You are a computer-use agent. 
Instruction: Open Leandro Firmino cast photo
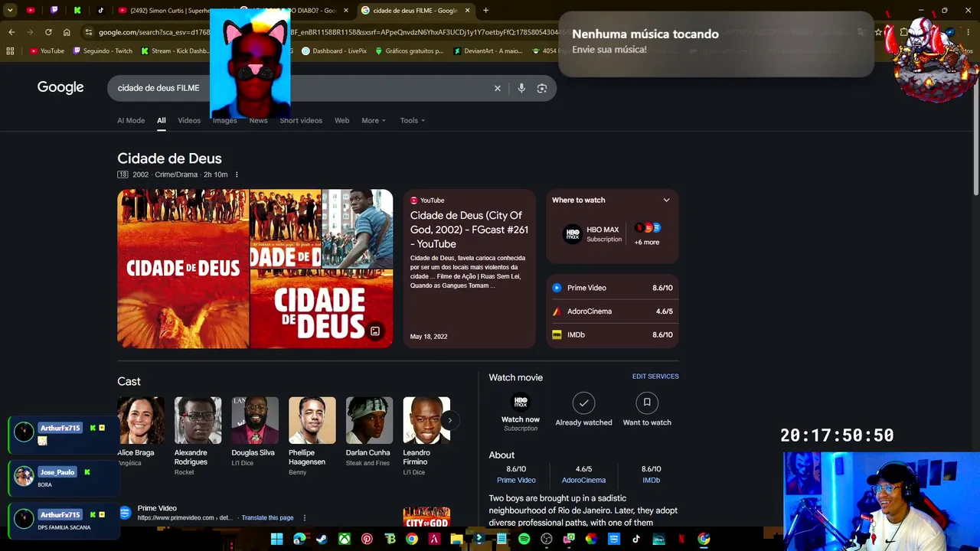click(426, 420)
